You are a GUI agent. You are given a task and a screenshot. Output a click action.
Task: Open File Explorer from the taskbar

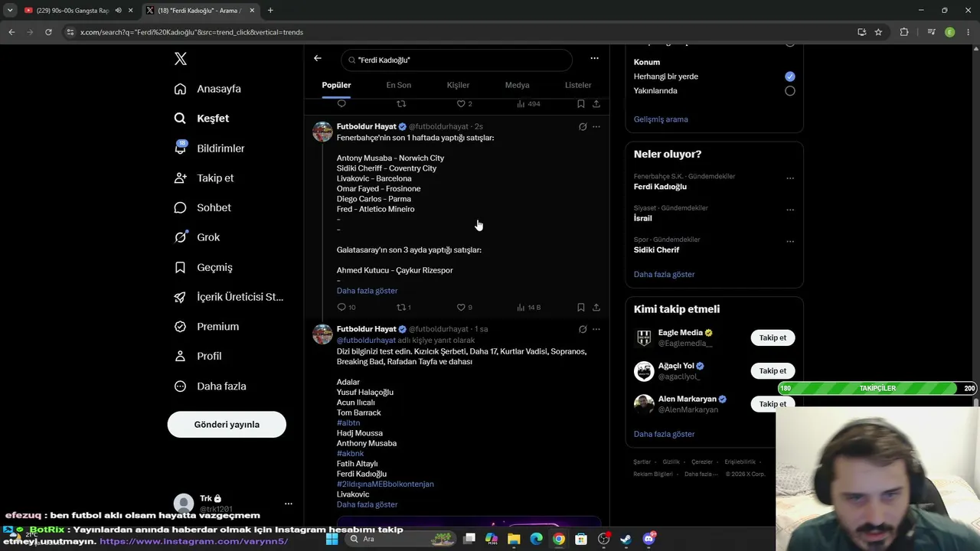pyautogui.click(x=514, y=539)
